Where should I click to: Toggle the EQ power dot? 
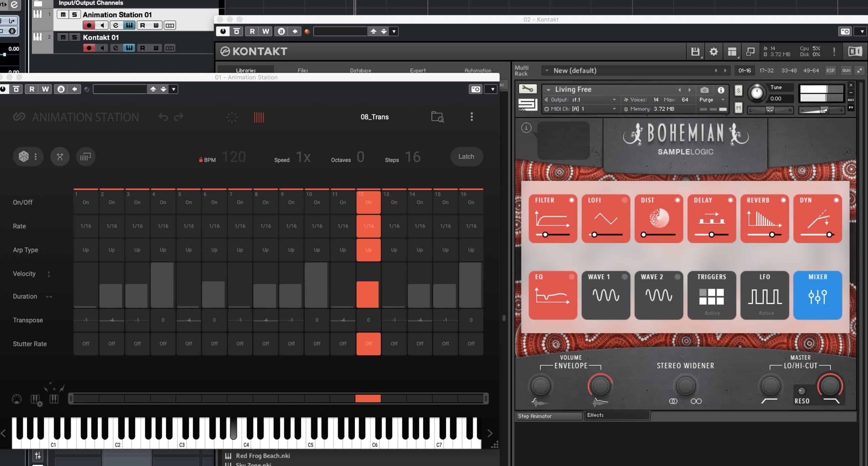click(x=572, y=277)
